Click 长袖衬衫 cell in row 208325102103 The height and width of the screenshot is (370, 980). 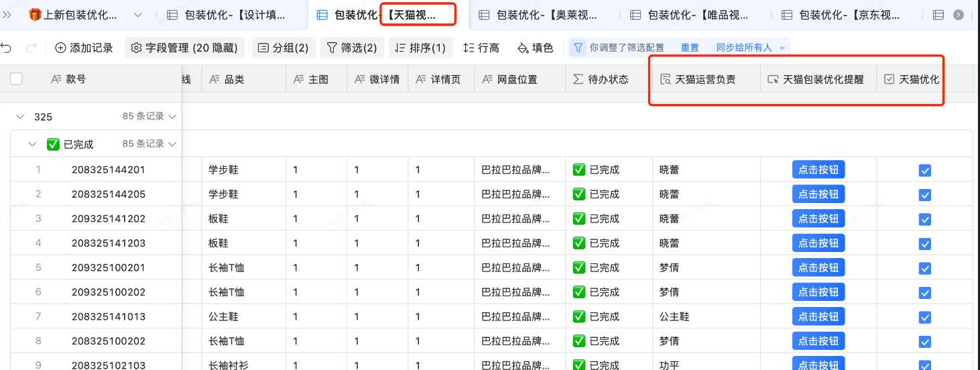tap(244, 364)
